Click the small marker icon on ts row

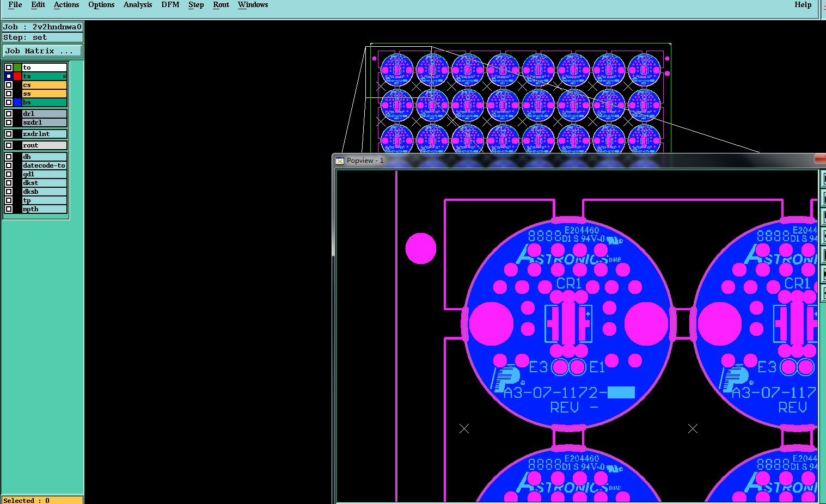coord(64,77)
